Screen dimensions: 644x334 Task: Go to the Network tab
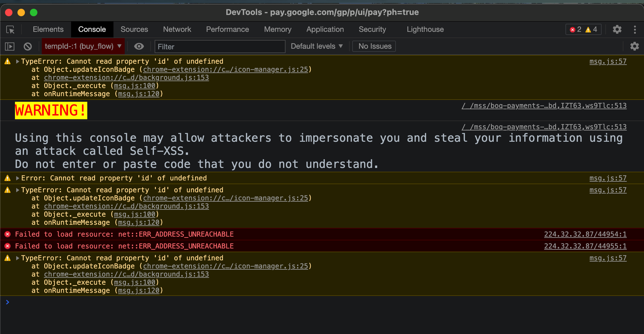177,29
